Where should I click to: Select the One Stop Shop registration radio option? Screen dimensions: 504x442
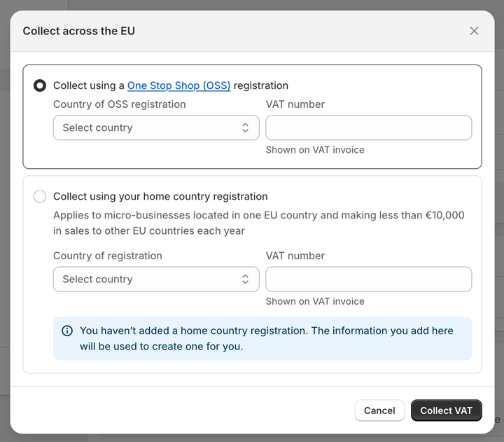(x=40, y=85)
